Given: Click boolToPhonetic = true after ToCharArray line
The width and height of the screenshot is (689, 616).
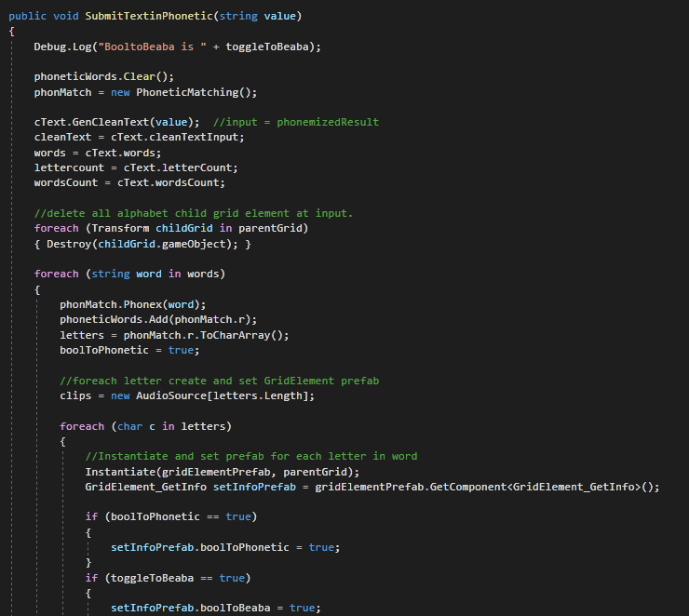Looking at the screenshot, I should 129,351.
